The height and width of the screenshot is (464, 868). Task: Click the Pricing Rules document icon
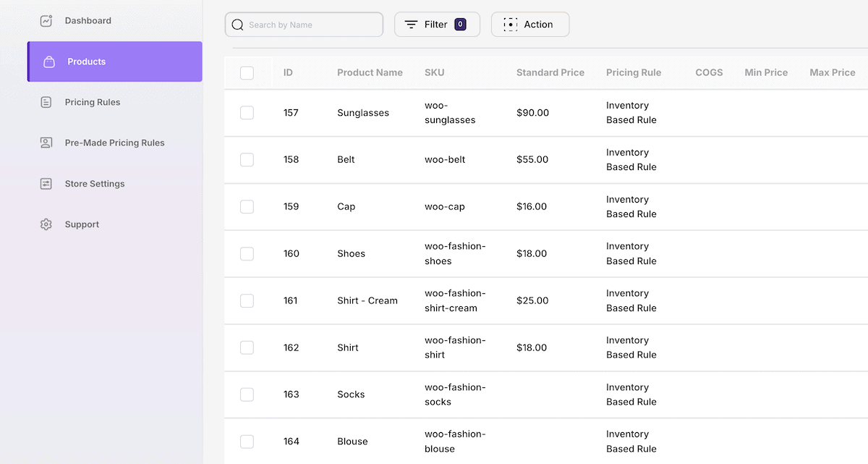click(x=46, y=103)
